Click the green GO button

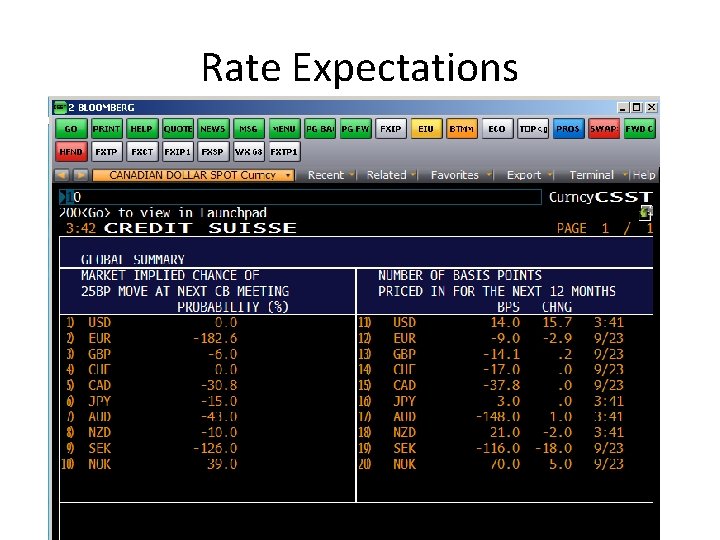coord(71,129)
